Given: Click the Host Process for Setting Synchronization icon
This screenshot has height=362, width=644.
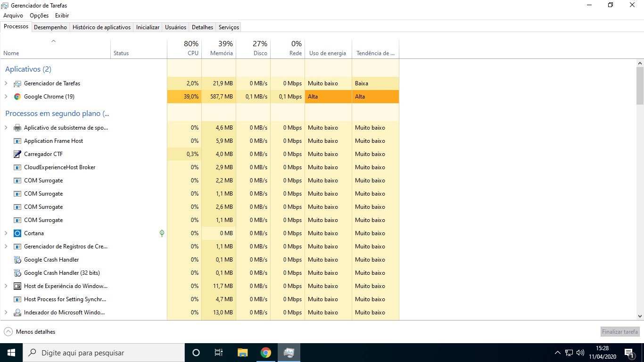Looking at the screenshot, I should click(17, 299).
